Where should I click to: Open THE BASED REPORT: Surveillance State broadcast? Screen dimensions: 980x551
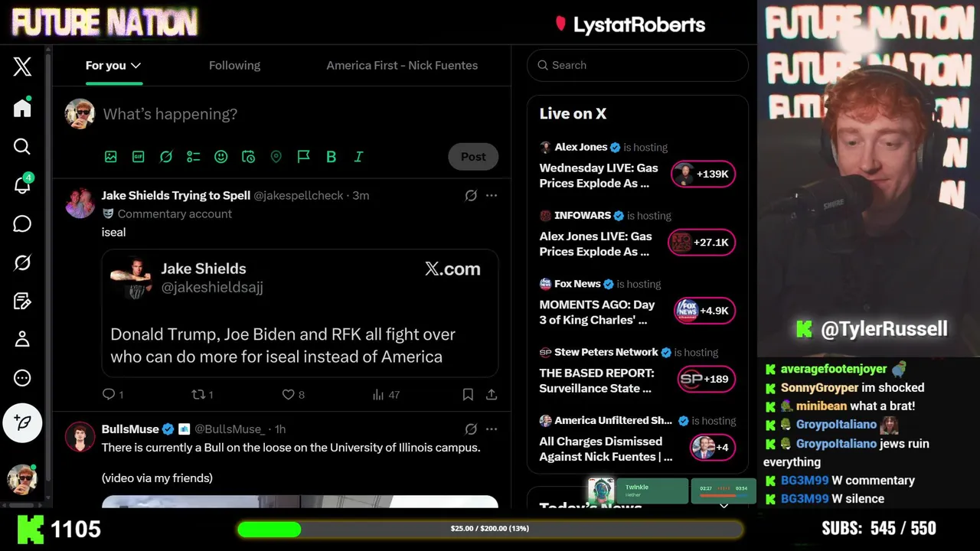(x=597, y=380)
